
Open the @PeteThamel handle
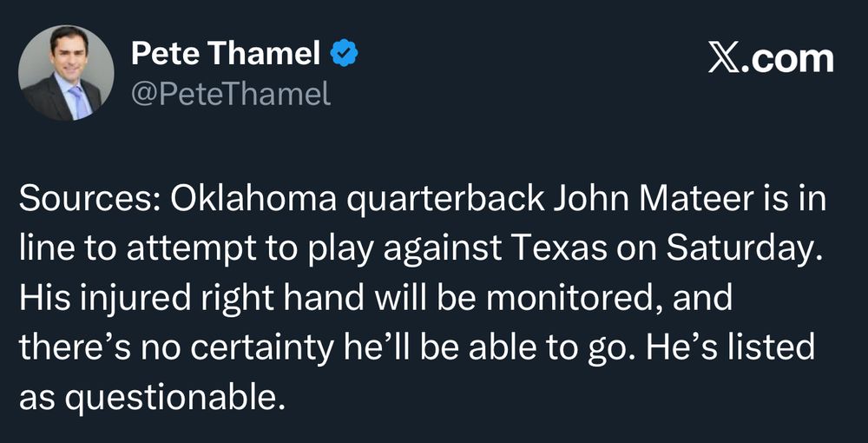pyautogui.click(x=230, y=93)
